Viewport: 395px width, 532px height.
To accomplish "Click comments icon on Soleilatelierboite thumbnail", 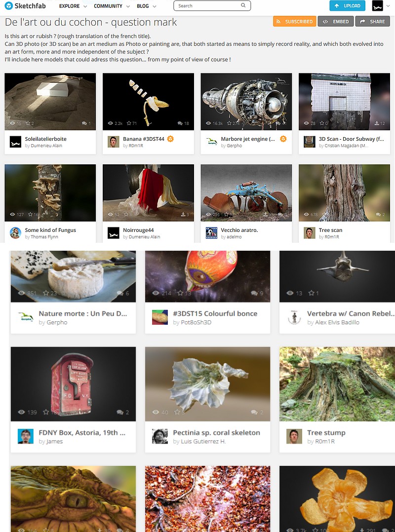I will coord(84,123).
